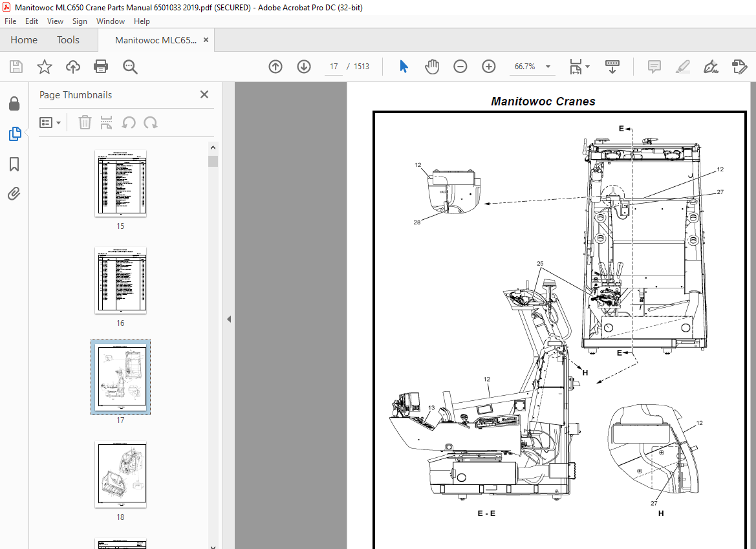Open the zoom level dropdown
756x549 pixels.
pyautogui.click(x=548, y=67)
